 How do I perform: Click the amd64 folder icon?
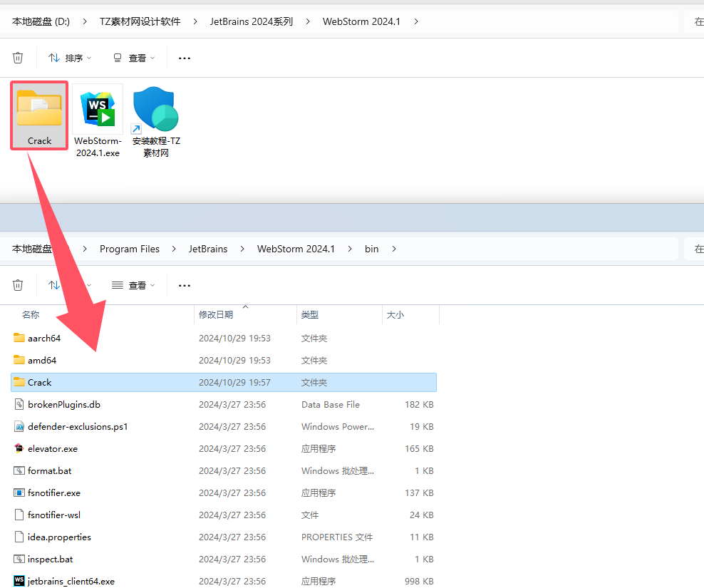tap(19, 360)
